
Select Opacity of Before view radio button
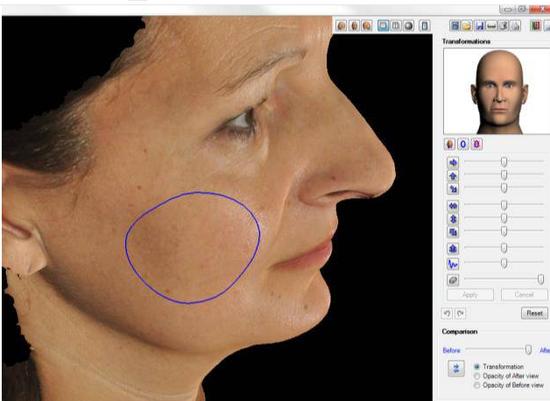[477, 385]
